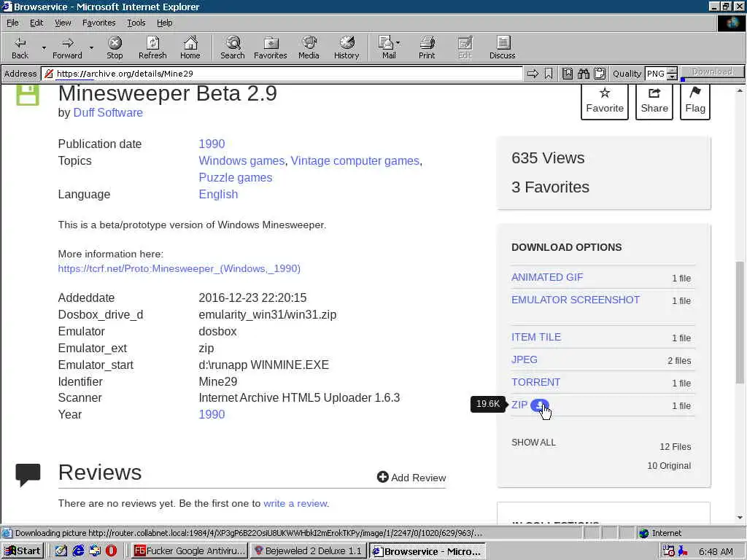The width and height of the screenshot is (747, 560).
Task: Go to the Home page
Action: pos(190,47)
